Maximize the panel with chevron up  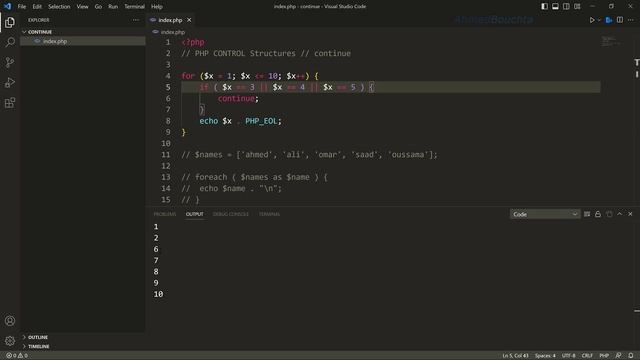(620, 214)
